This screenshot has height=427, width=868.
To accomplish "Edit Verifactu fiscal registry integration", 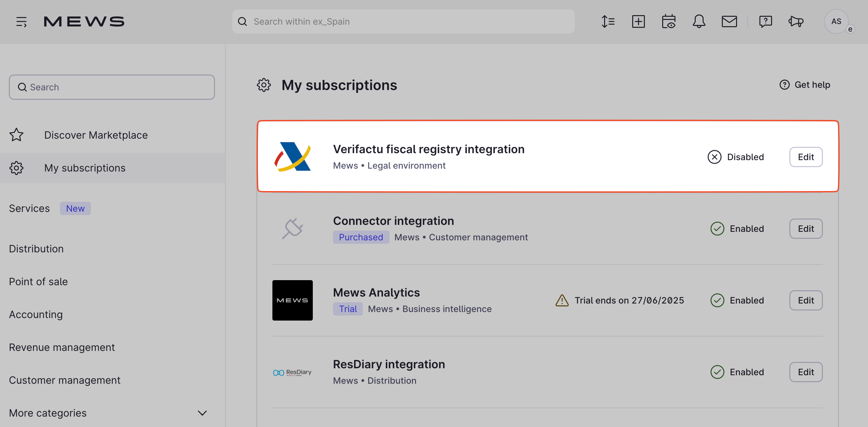I will (x=806, y=157).
